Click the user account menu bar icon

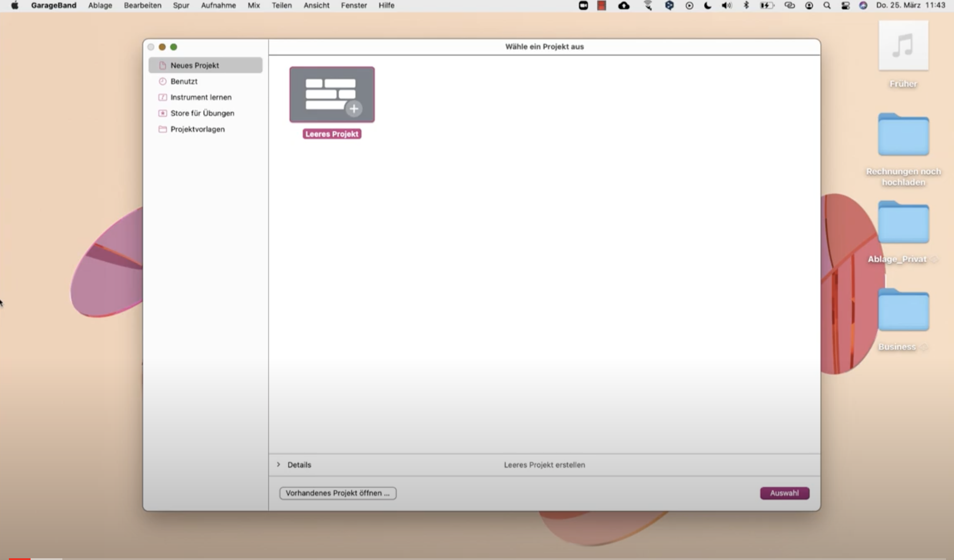pyautogui.click(x=809, y=6)
